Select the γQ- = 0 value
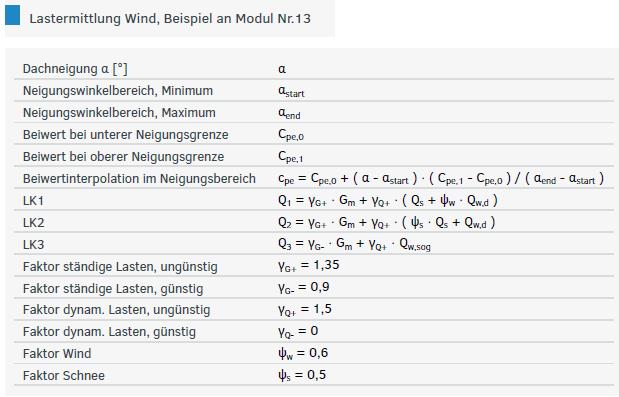Viewport: 619px width, 397px height. [x=298, y=331]
